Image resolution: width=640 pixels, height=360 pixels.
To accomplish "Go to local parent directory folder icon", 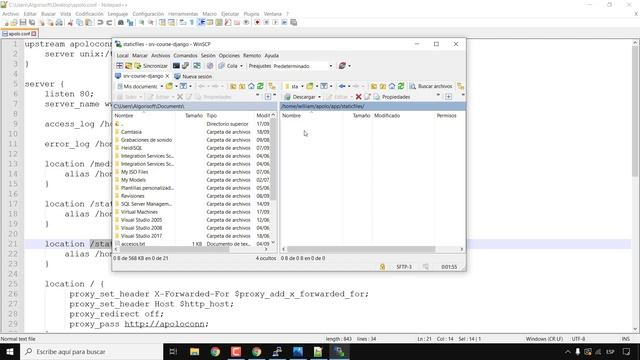I will coord(233,86).
